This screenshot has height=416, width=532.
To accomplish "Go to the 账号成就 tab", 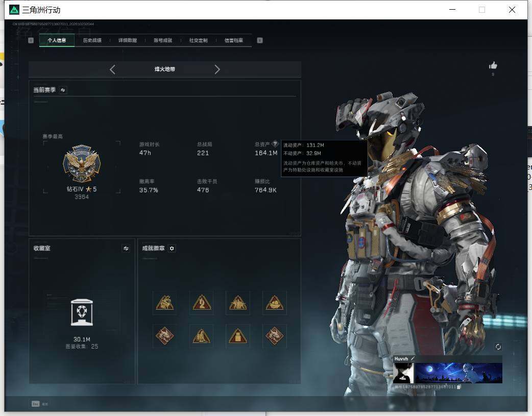I will 163,40.
